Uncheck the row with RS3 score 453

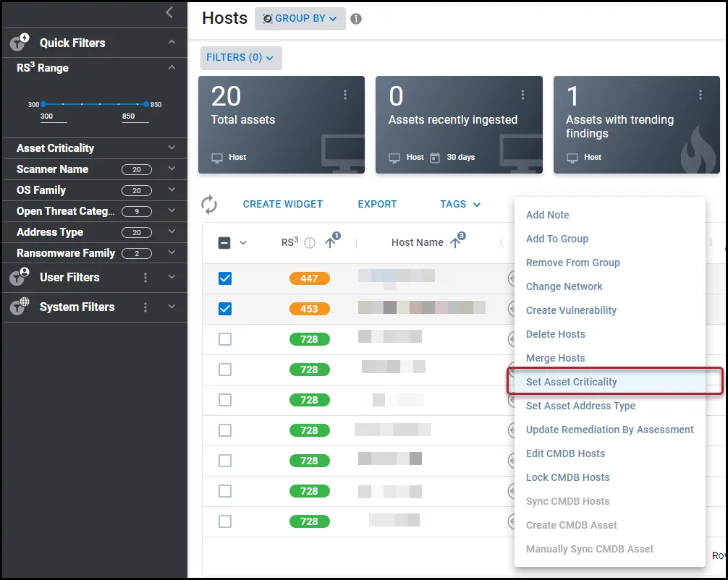click(225, 309)
